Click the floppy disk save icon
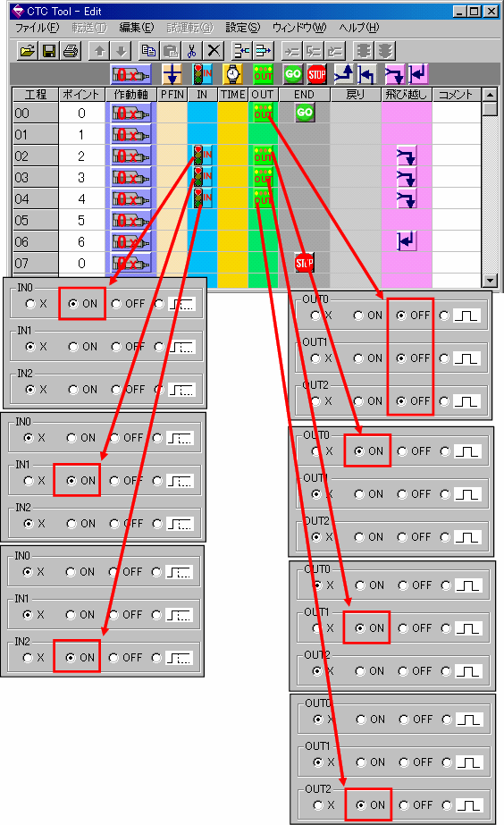The height and width of the screenshot is (825, 504). coord(49,51)
